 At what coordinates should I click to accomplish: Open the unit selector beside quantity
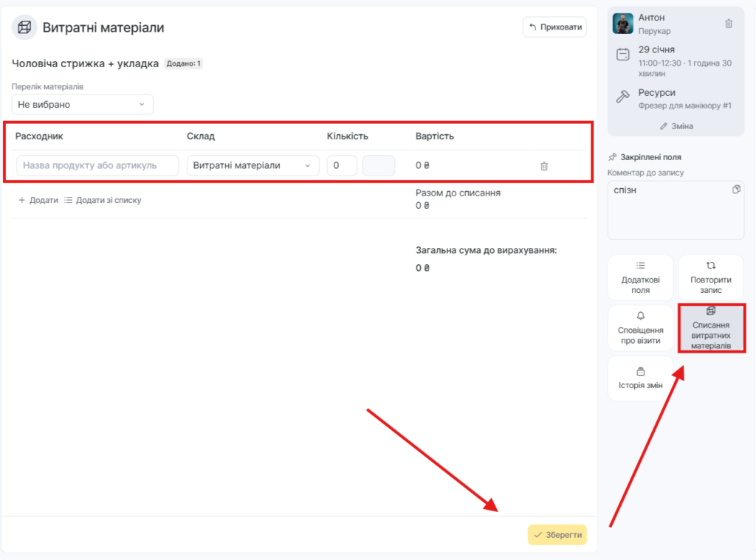pyautogui.click(x=379, y=166)
